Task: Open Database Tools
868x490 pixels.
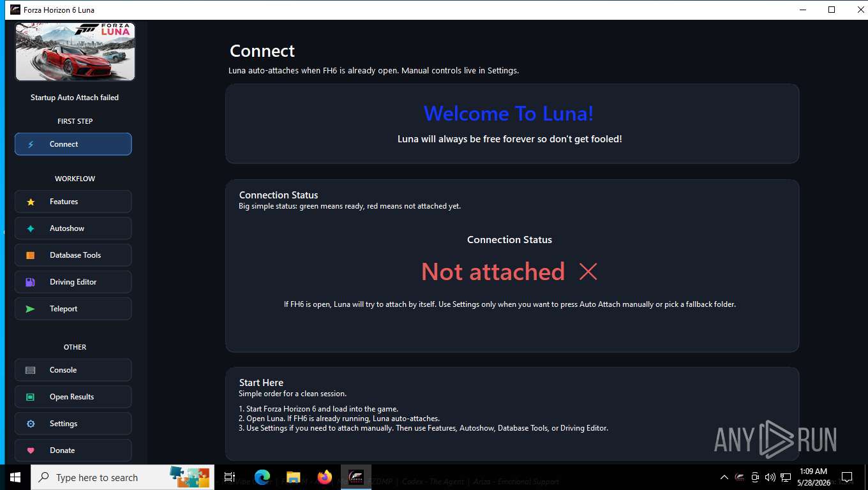Action: [x=73, y=255]
